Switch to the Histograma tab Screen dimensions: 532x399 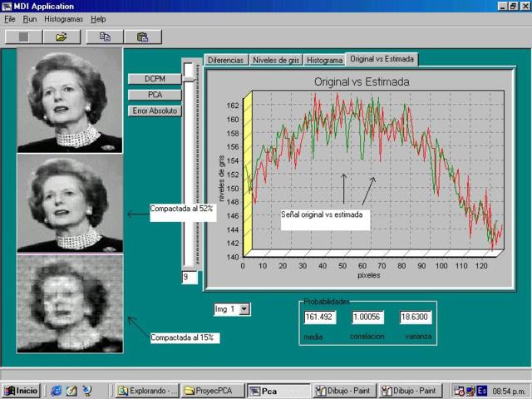324,60
